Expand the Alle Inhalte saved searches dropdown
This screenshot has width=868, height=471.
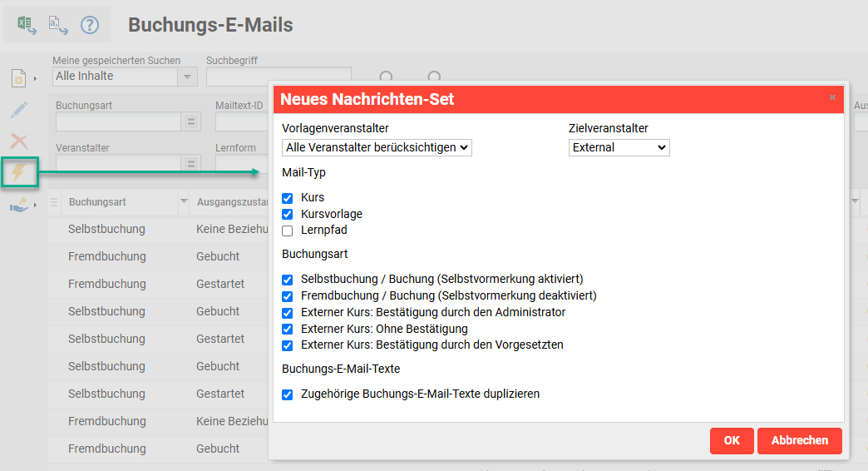click(187, 77)
